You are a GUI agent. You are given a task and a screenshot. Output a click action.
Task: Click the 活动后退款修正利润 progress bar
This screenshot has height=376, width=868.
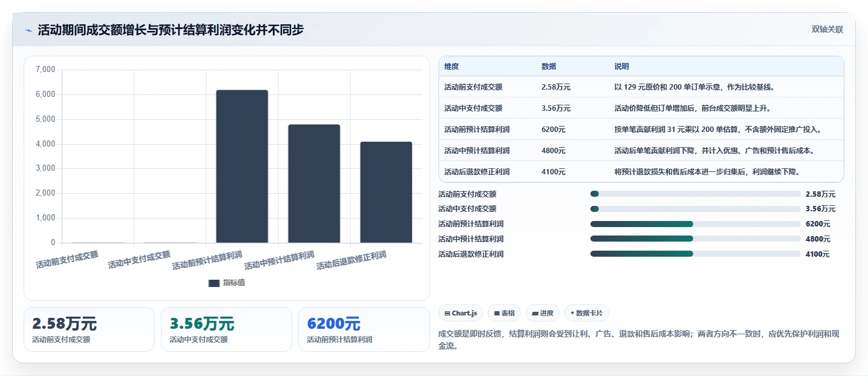(x=696, y=254)
